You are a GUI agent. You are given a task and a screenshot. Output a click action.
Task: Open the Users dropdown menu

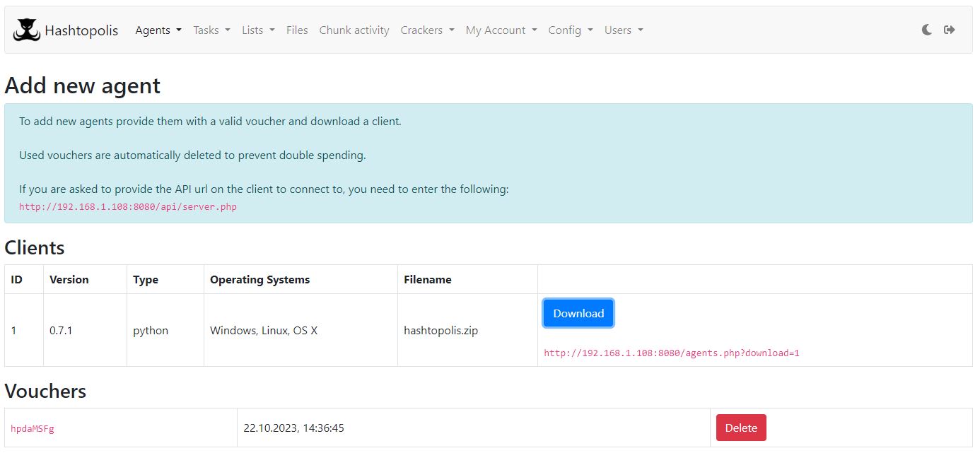[624, 30]
